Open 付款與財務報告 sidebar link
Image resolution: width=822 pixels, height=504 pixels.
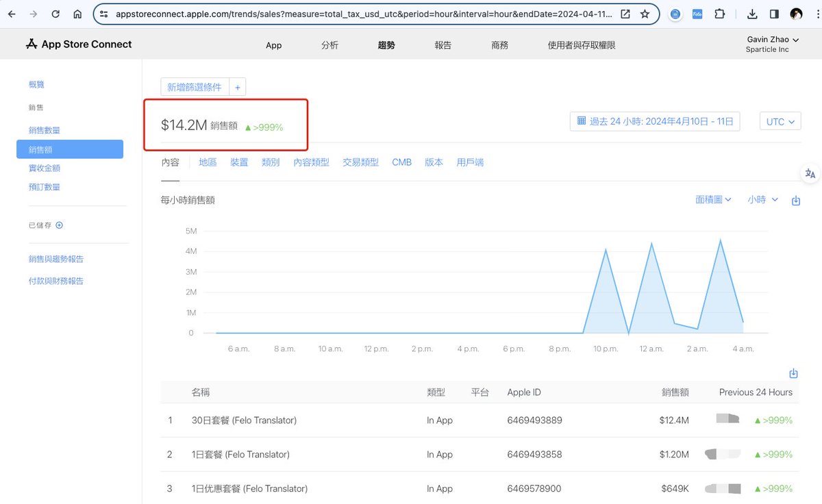click(56, 281)
